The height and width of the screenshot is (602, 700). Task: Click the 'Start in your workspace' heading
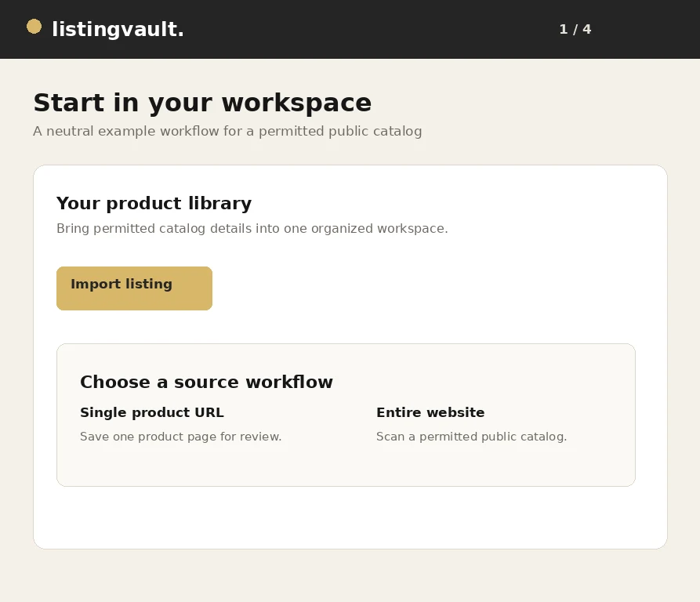202,103
